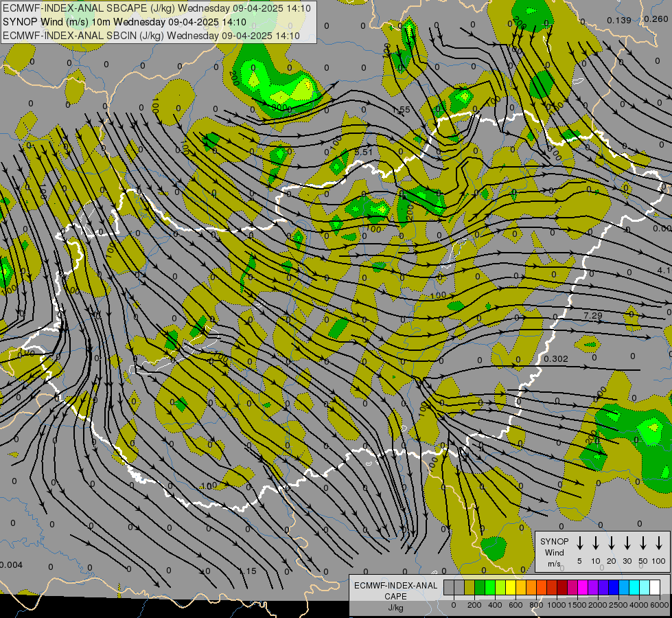This screenshot has width=672, height=618.
Task: Click the 10 m/s wind arrow in legend
Action: click(x=595, y=543)
